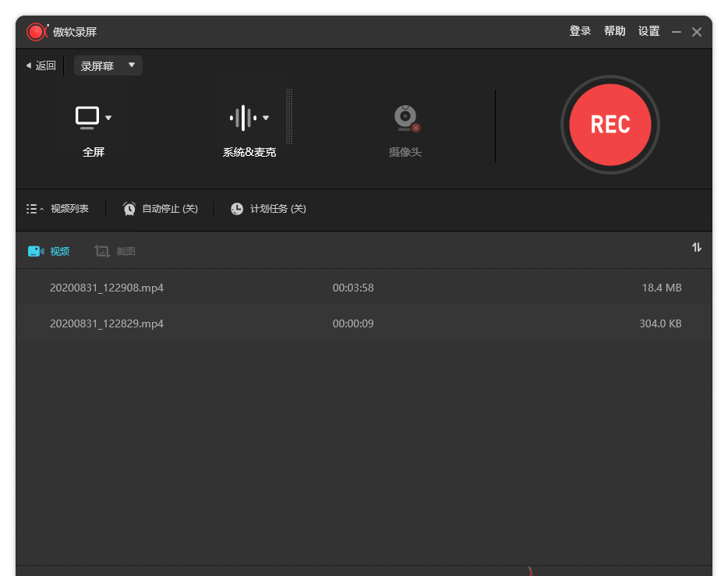728x576 pixels.
Task: Toggle auto-stop (自动停止) setting
Action: tap(169, 209)
